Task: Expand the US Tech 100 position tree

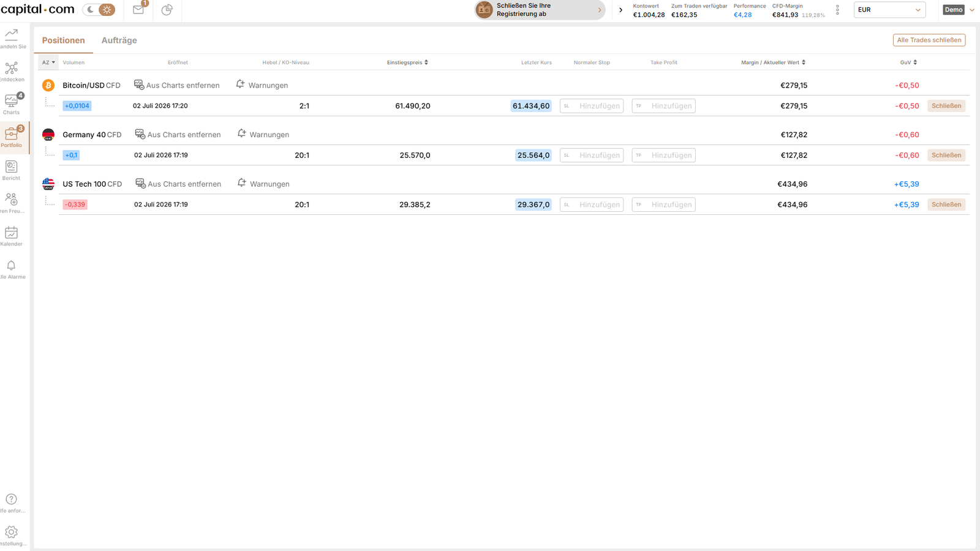Action: click(x=50, y=201)
